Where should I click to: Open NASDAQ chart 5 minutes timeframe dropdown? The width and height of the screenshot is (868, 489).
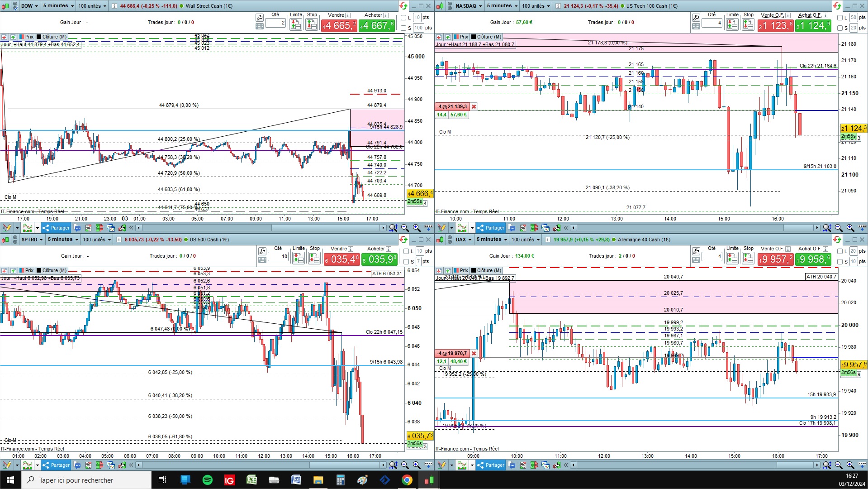coord(502,6)
